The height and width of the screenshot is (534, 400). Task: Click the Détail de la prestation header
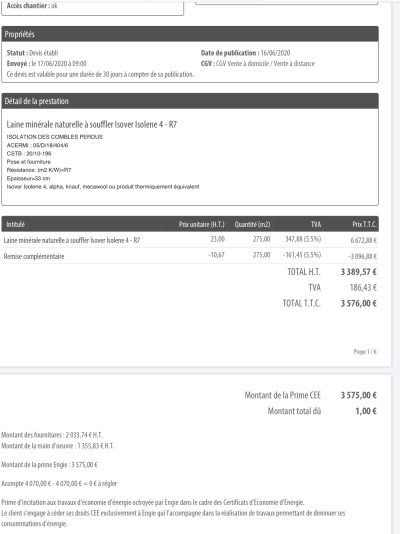190,101
